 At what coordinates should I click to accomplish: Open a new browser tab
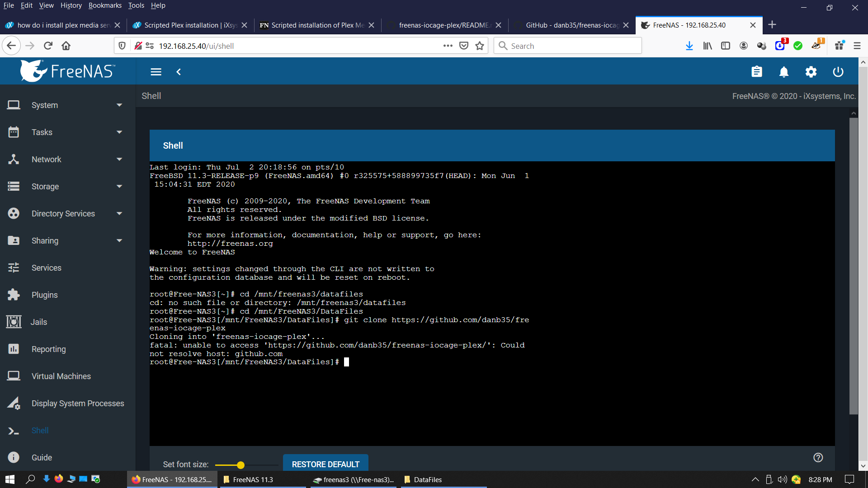(x=772, y=25)
